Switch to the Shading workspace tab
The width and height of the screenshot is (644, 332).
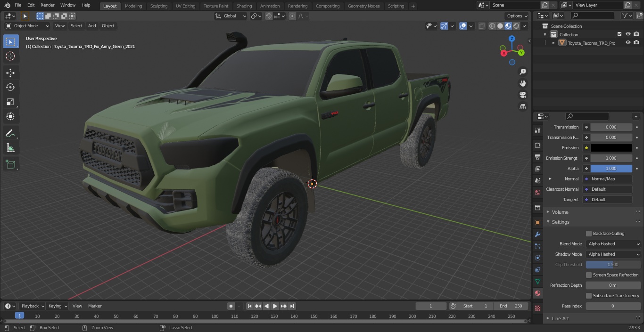coord(244,6)
